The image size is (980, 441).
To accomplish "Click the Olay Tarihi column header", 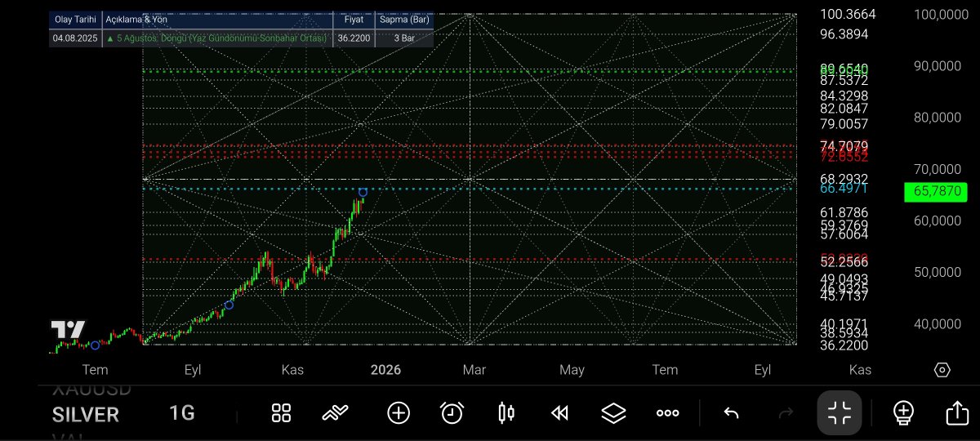I will (75, 19).
